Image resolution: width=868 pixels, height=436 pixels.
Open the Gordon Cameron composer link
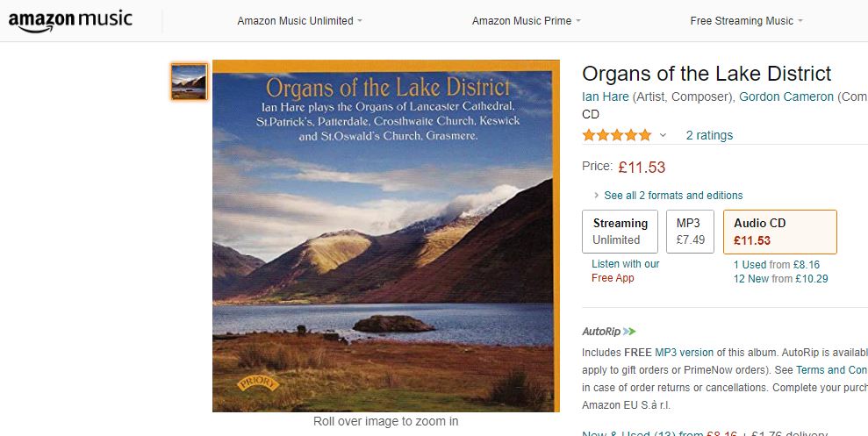coord(786,96)
